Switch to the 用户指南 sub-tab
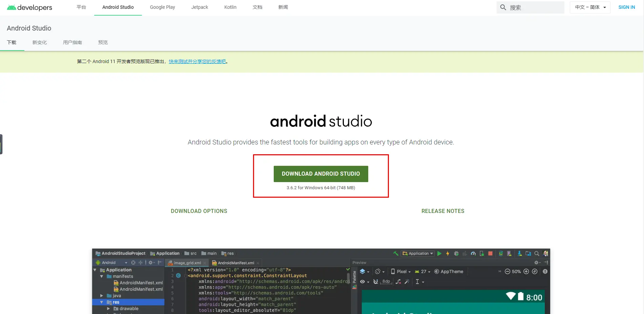Image resolution: width=644 pixels, height=314 pixels. pos(72,42)
